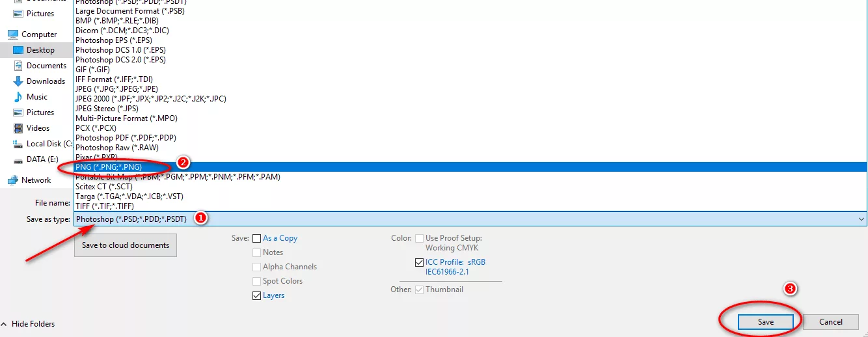Click the Save button
This screenshot has height=337, width=868.
[x=766, y=322]
